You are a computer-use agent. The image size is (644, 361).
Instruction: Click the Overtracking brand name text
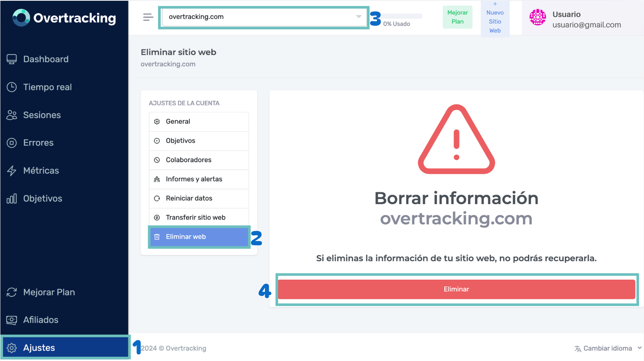[x=75, y=18]
